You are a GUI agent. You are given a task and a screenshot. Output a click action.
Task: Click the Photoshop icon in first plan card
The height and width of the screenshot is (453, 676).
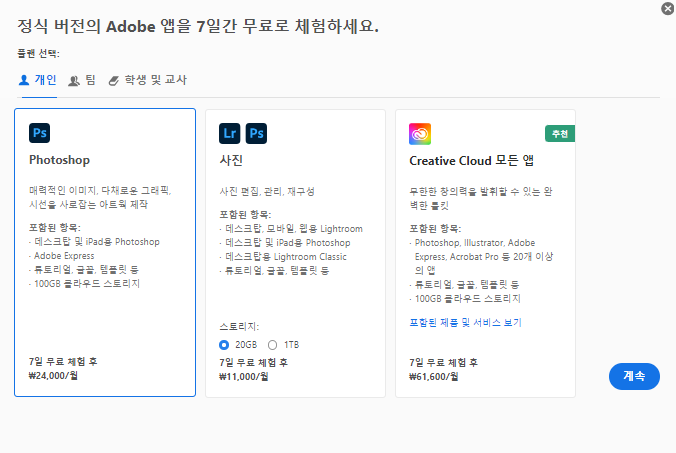click(40, 133)
